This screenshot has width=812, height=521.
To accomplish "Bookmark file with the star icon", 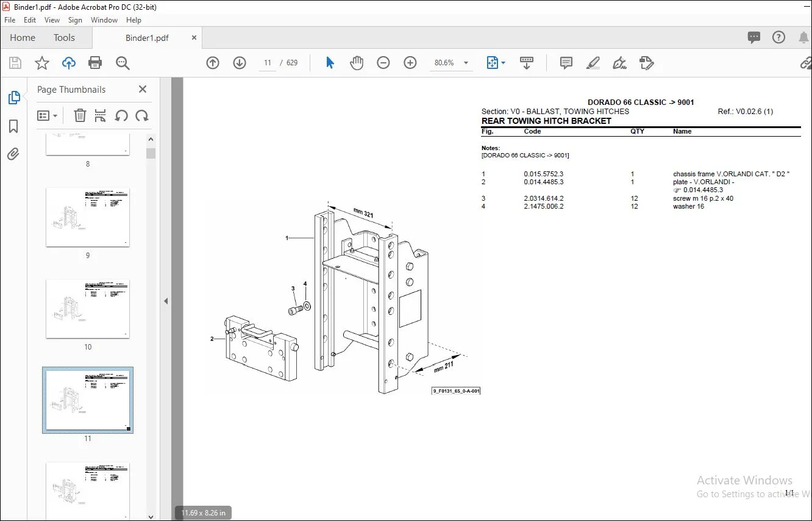I will pos(41,63).
